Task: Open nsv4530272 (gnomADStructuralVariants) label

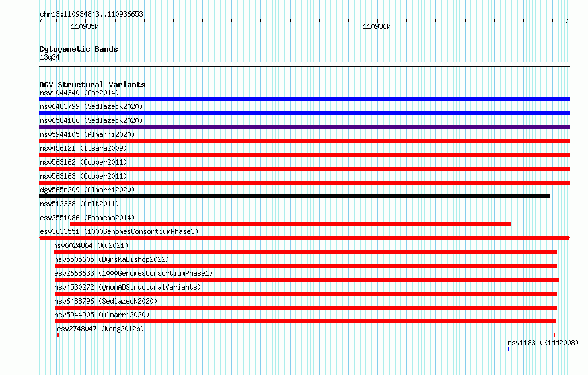Action: 128,287
